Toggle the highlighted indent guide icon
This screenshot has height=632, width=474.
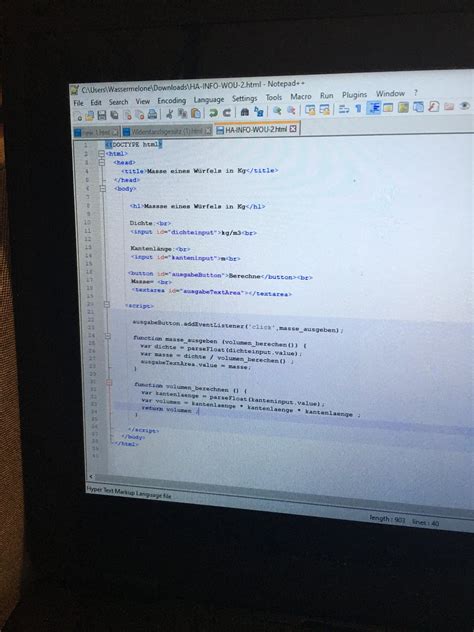(374, 108)
